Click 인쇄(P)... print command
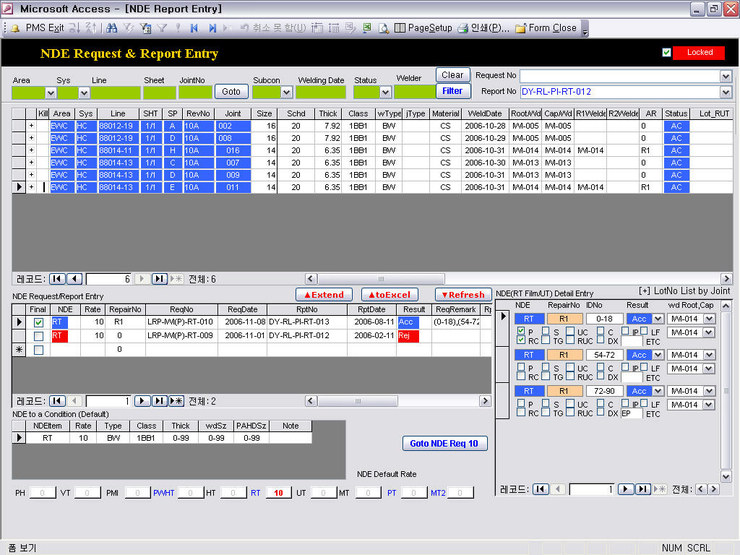Viewport: 740px width, 555px height. click(x=490, y=28)
